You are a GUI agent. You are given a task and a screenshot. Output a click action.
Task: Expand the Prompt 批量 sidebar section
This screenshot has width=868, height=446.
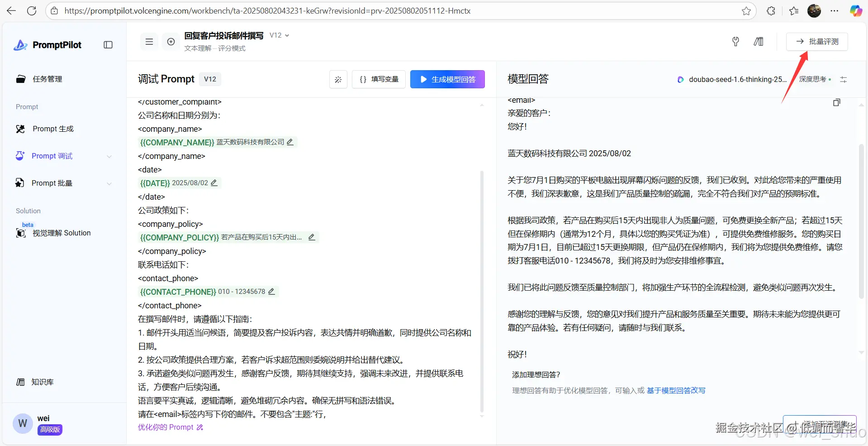coord(110,183)
